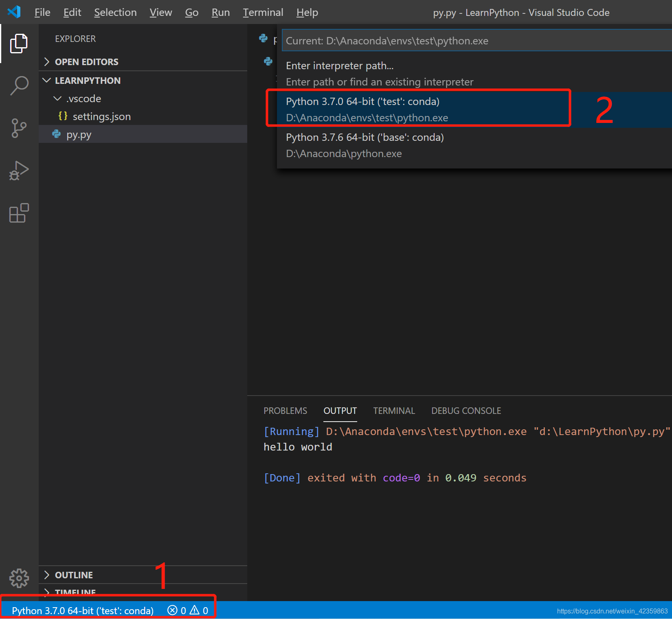Click the EXPLORER panel title
The width and height of the screenshot is (672, 619).
tap(75, 39)
